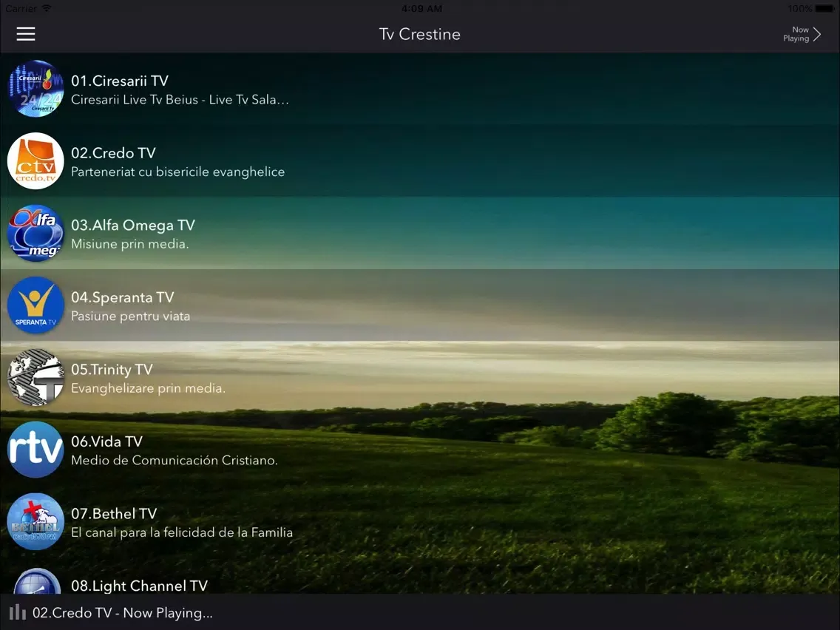Tap the Credo TV ctv logo

(x=36, y=160)
